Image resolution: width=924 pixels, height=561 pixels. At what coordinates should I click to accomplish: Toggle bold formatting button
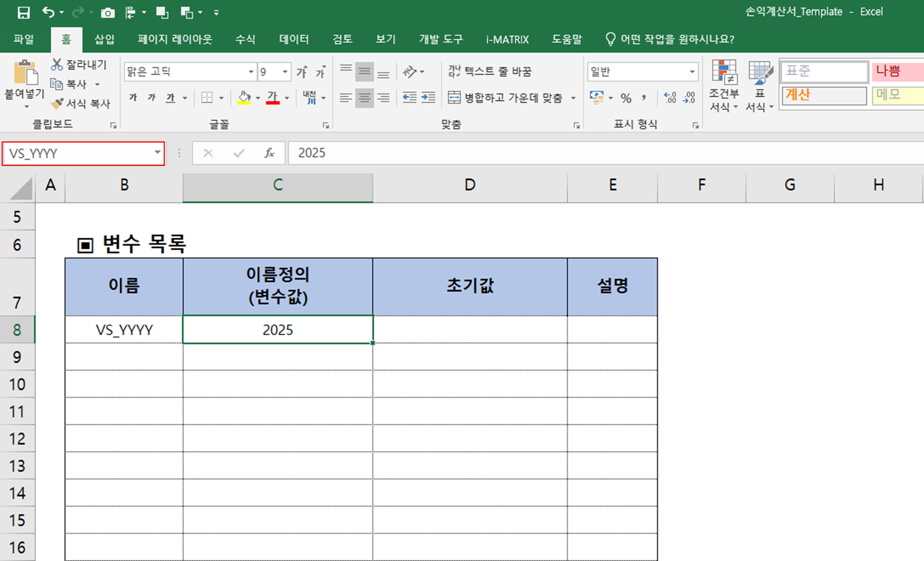[x=133, y=98]
